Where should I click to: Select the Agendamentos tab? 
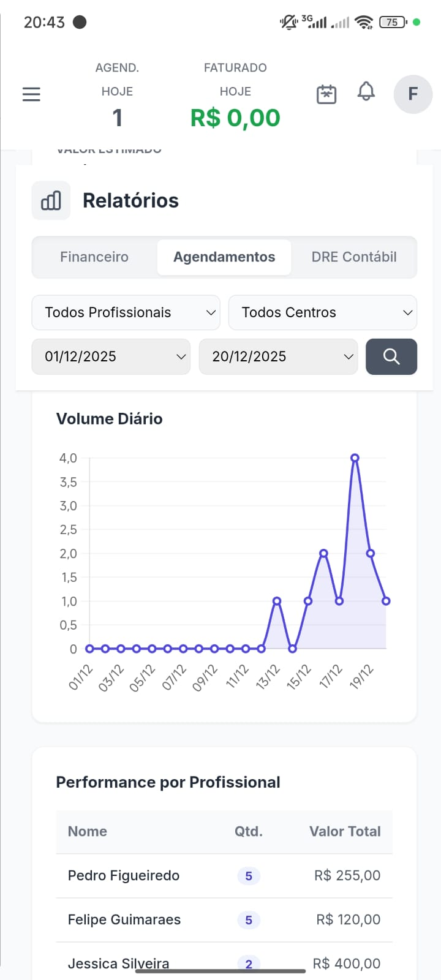pos(224,257)
